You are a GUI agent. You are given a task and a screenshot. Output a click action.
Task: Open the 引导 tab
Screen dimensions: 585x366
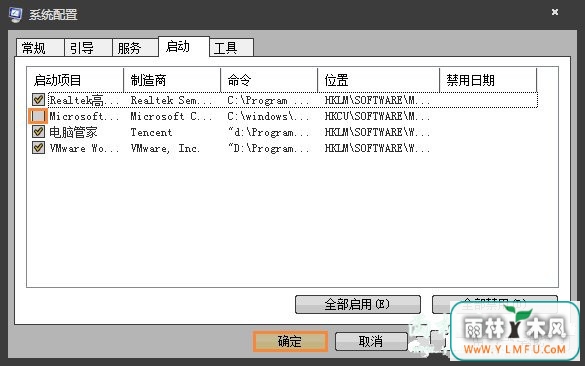88,48
